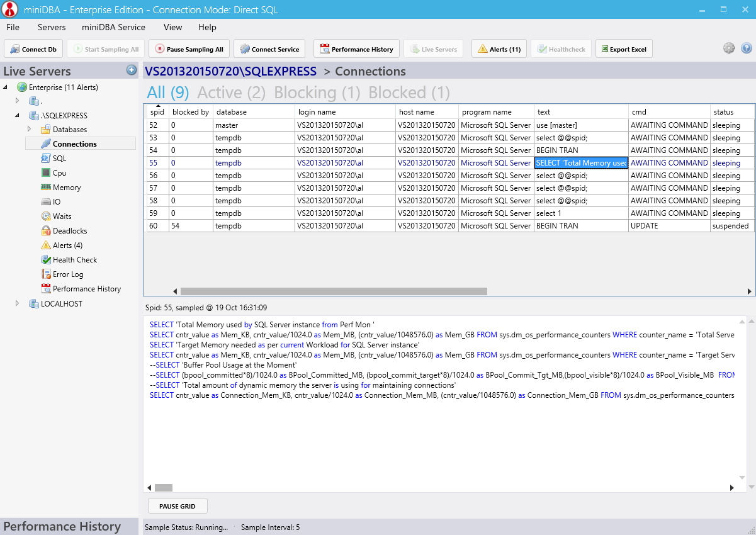Viewport: 756px width, 535px height.
Task: Click the SQL text pane horizontal scrollbar thumb
Action: click(164, 488)
